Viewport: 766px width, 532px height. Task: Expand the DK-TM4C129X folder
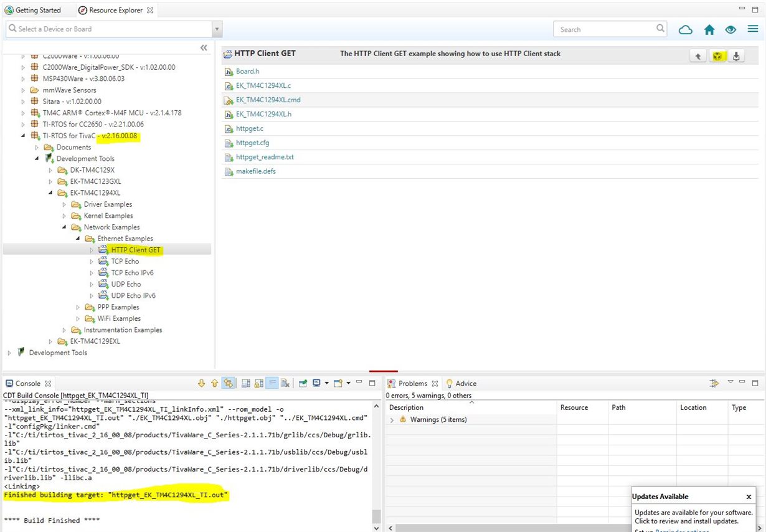click(51, 170)
